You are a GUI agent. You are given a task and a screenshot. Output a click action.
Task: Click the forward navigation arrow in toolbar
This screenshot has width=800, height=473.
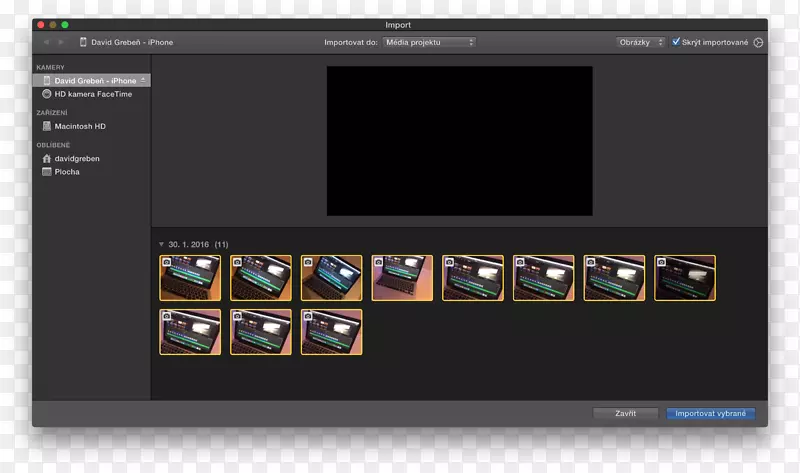[61, 42]
